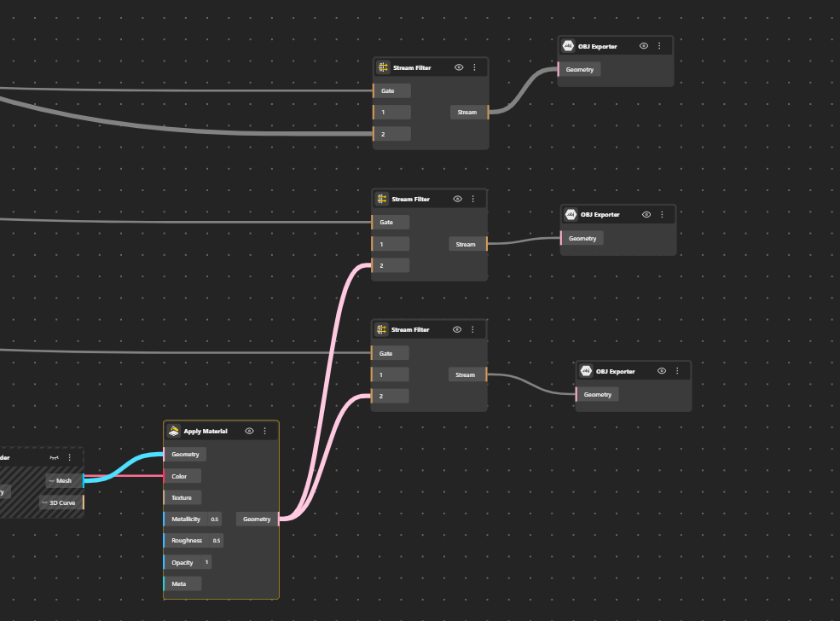
Task: Toggle the eye on the top Stream Filter
Action: 459,67
